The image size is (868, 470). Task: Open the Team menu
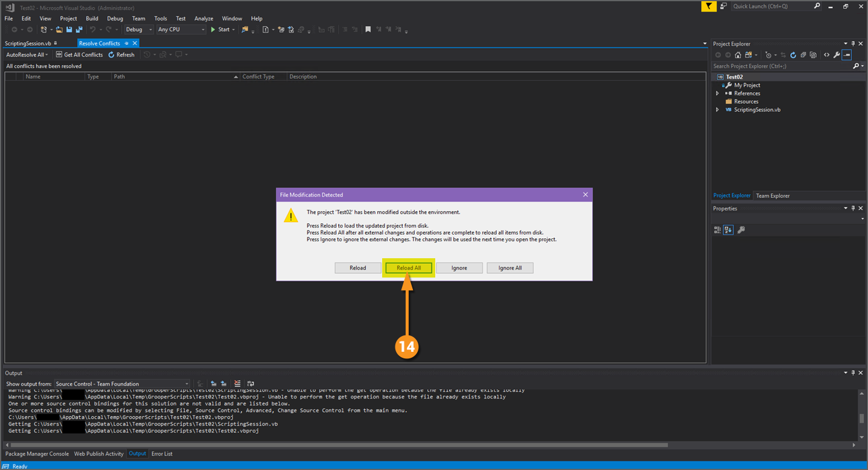coord(139,19)
